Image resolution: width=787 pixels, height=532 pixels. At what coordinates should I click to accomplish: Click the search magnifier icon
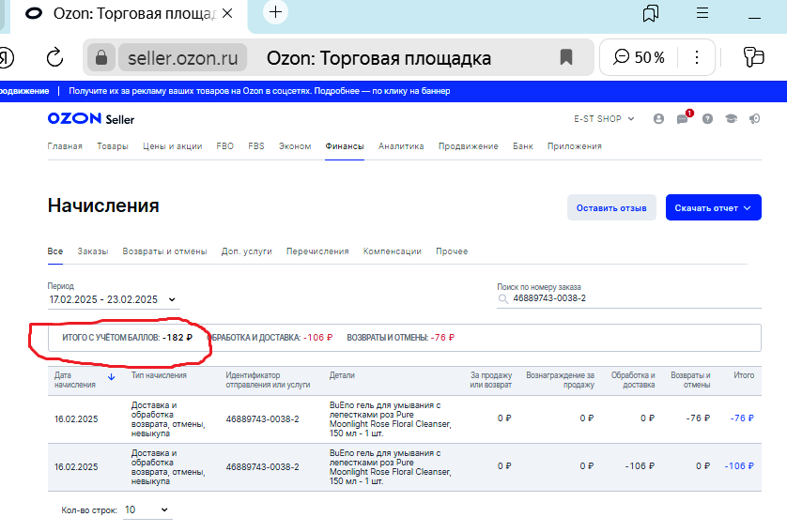502,299
